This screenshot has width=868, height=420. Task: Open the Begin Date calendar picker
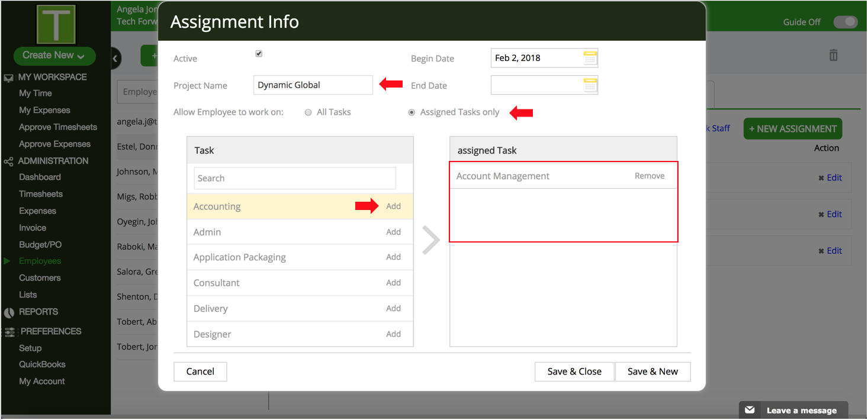click(x=590, y=57)
